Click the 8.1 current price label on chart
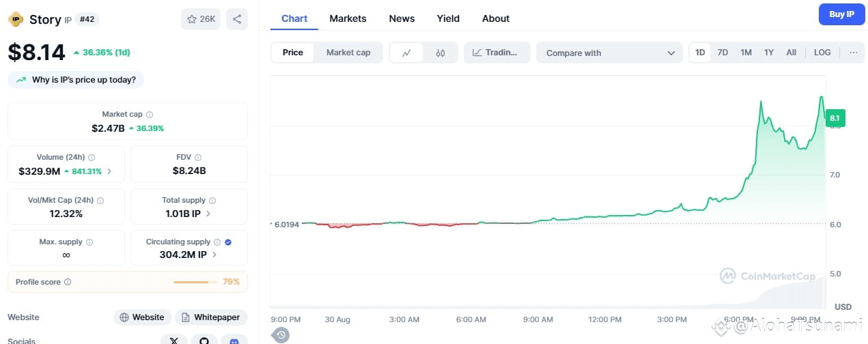Viewport: 868px width, 344px height. 835,118
